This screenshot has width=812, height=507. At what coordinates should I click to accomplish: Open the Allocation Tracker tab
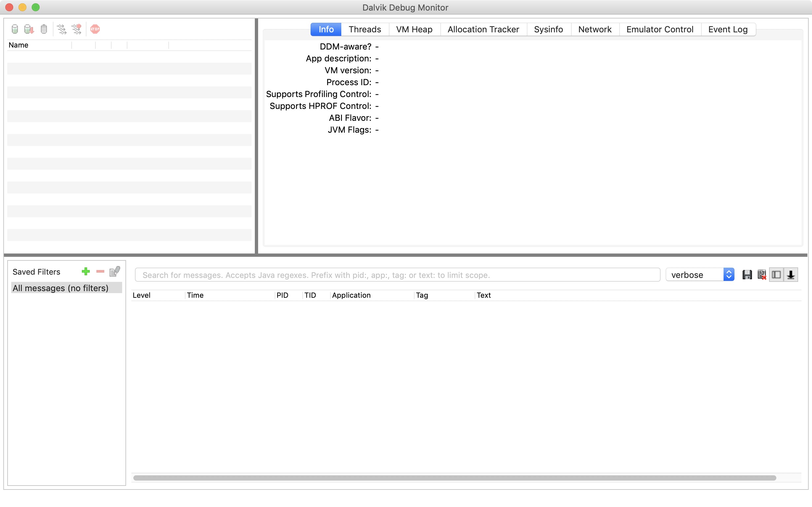(484, 29)
